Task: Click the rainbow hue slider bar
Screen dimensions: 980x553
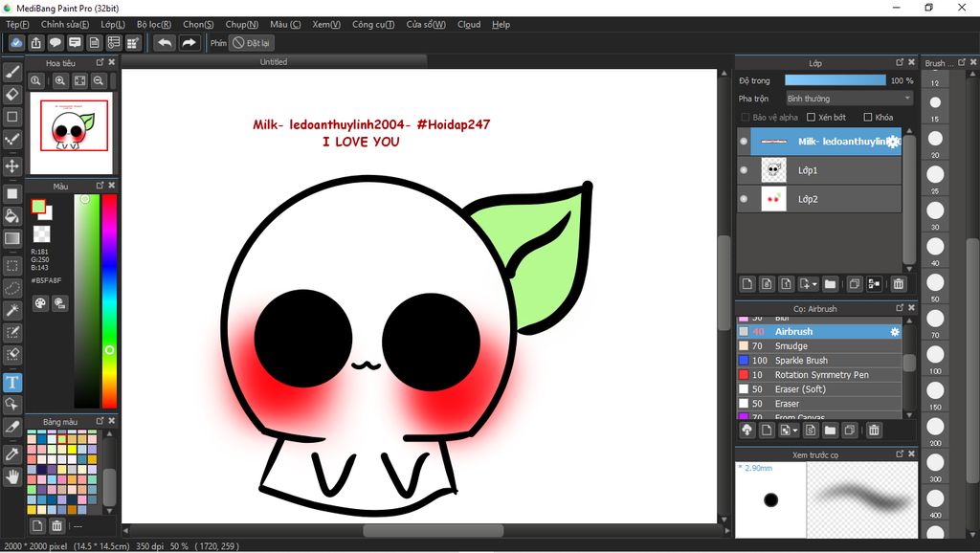Action: tap(109, 301)
